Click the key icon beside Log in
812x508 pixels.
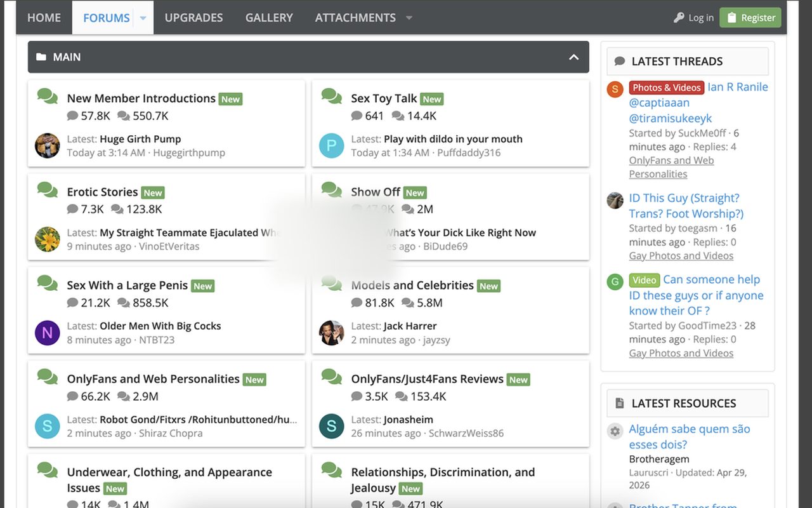[679, 18]
